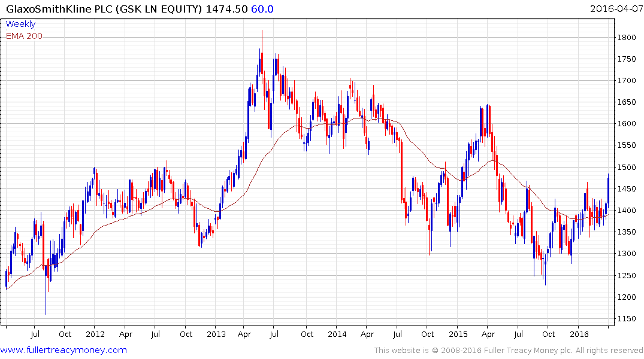The image size is (644, 359).
Task: Click the 1650 price axis label
Action: pyautogui.click(x=627, y=102)
